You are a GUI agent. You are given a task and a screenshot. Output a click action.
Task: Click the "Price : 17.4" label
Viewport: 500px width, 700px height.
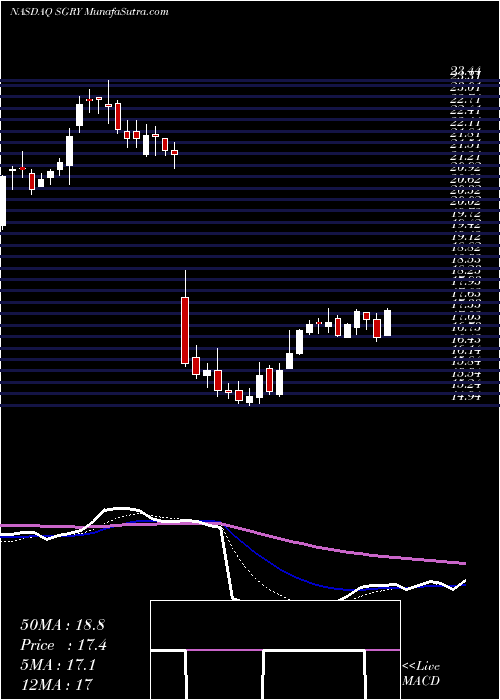coord(63,645)
